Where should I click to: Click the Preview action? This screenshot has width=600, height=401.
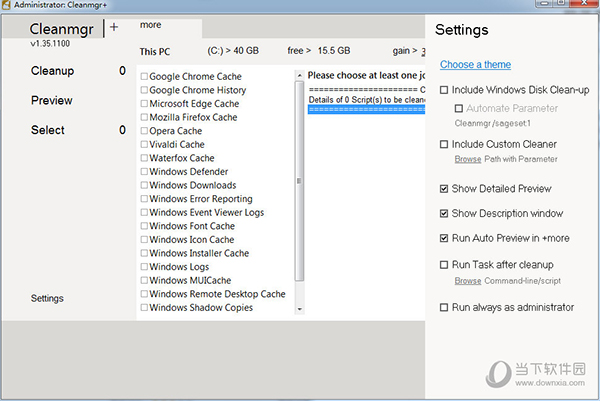pos(52,100)
